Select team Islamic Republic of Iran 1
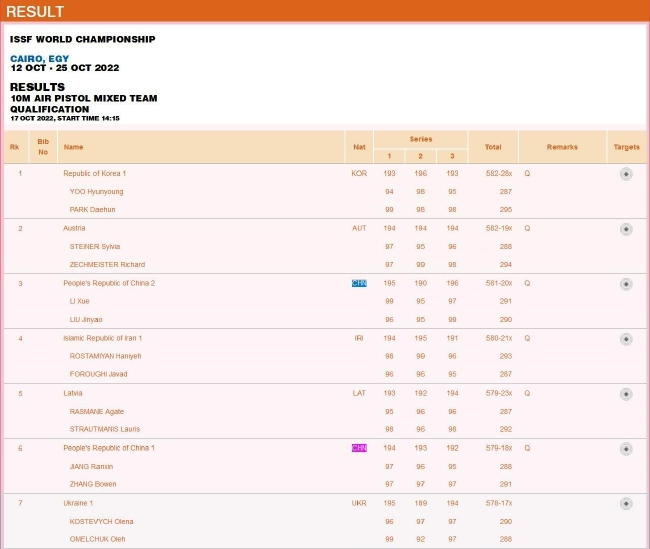The width and height of the screenshot is (650, 549). click(x=102, y=338)
